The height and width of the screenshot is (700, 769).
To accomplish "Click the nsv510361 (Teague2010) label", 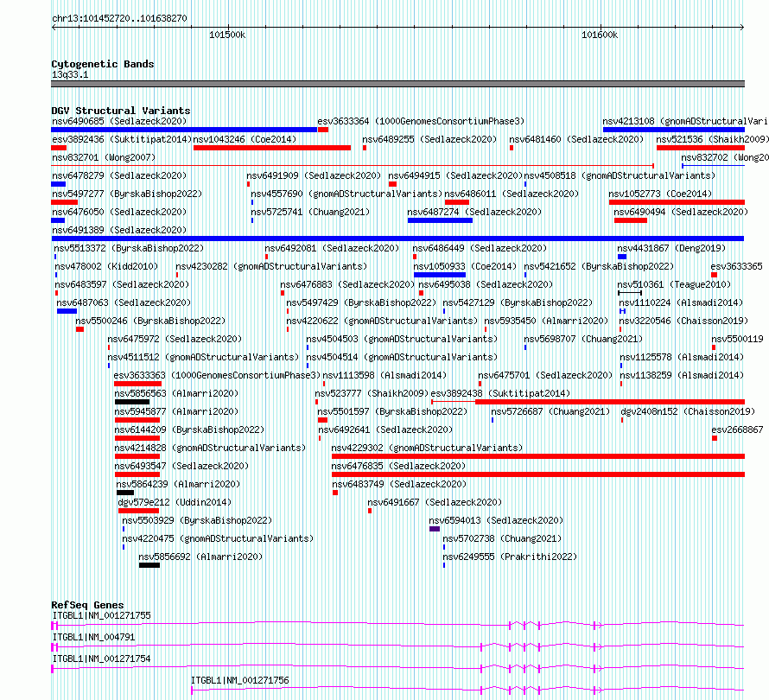I will coord(674,284).
